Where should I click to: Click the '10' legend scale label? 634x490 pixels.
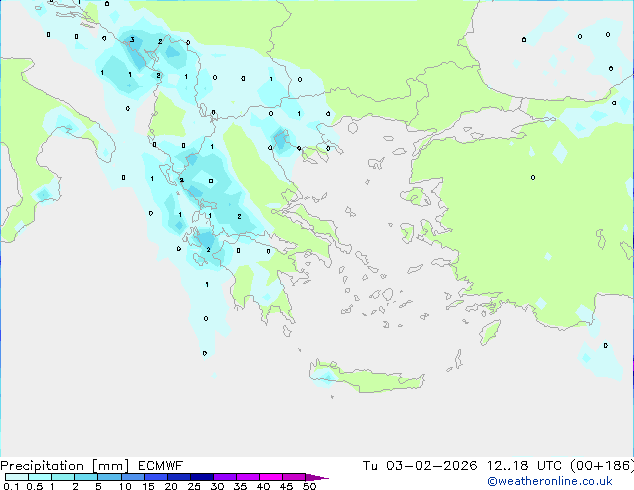click(x=125, y=486)
